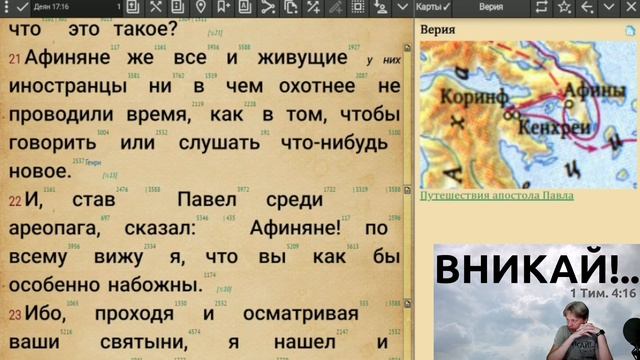The image size is (640, 360).
Task: Open the small link after 'новое.'
Action: point(110,176)
